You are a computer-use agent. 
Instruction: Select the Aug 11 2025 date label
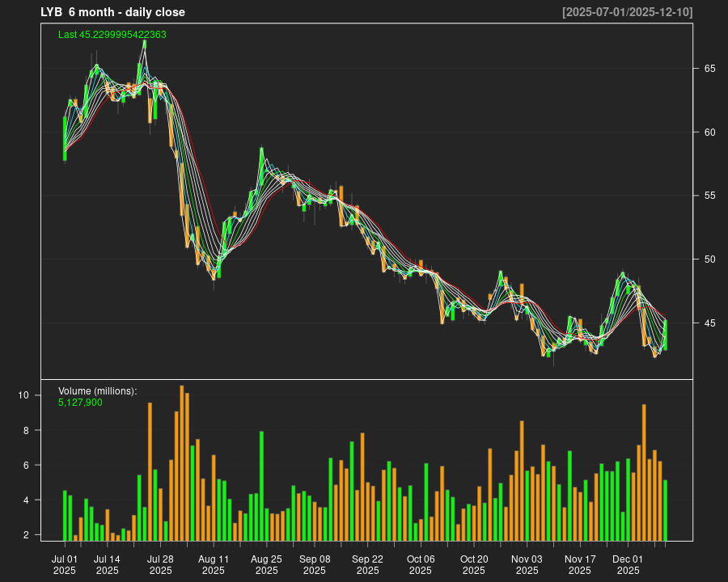coord(214,564)
